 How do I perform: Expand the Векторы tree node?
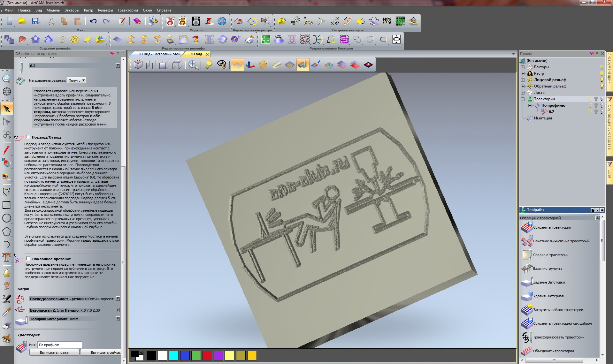click(x=523, y=67)
